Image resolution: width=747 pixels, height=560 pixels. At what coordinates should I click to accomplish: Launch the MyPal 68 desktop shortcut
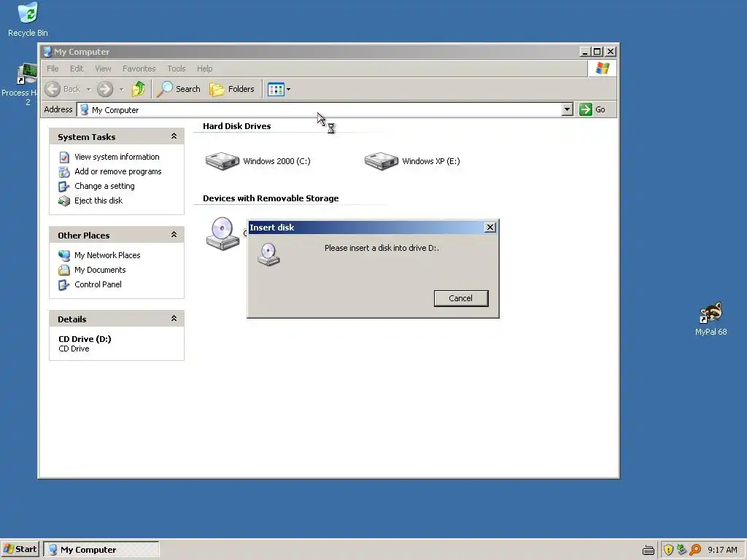[x=711, y=319]
